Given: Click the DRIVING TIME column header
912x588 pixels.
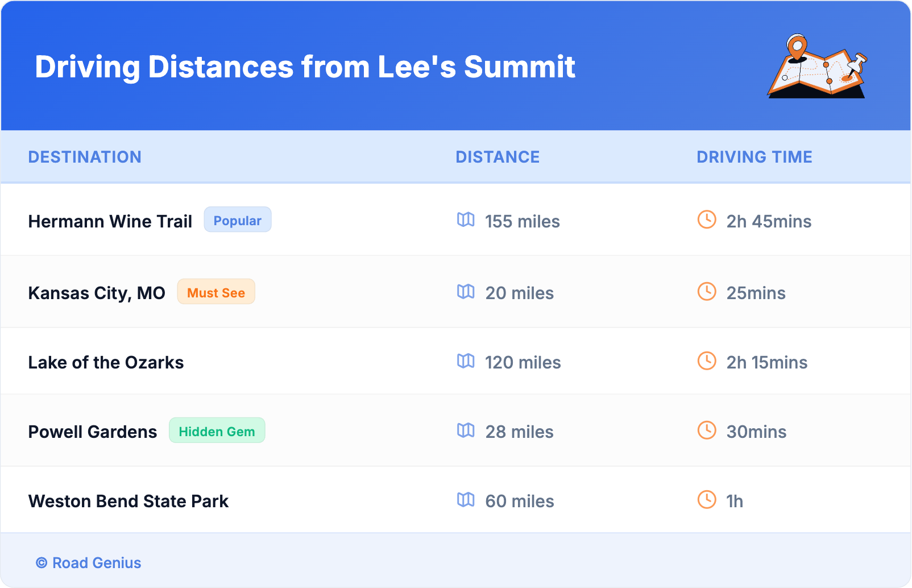Looking at the screenshot, I should (x=754, y=157).
